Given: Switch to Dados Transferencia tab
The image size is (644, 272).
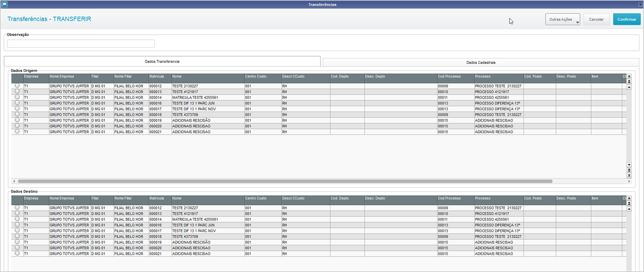Looking at the screenshot, I should click(x=162, y=61).
